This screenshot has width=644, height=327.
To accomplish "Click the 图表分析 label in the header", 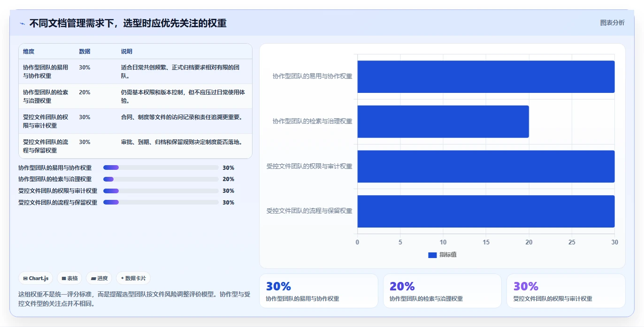I will click(x=612, y=23).
